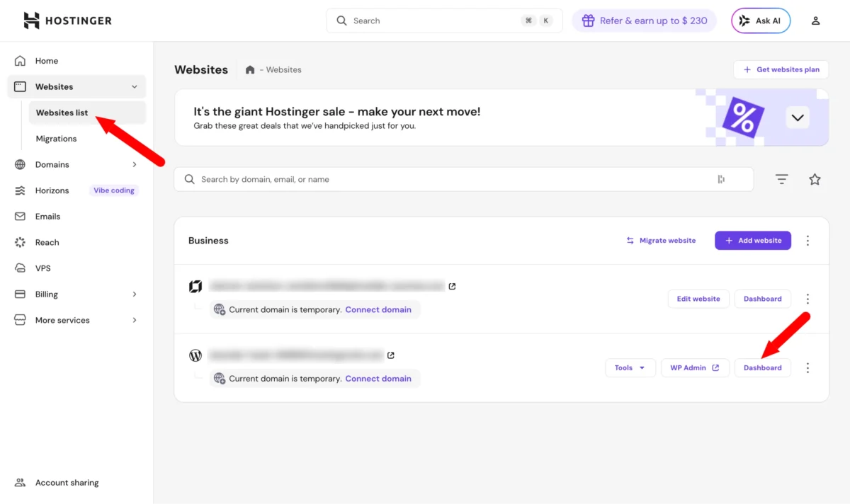Click the Horizons waves icon
The width and height of the screenshot is (850, 504).
[20, 190]
